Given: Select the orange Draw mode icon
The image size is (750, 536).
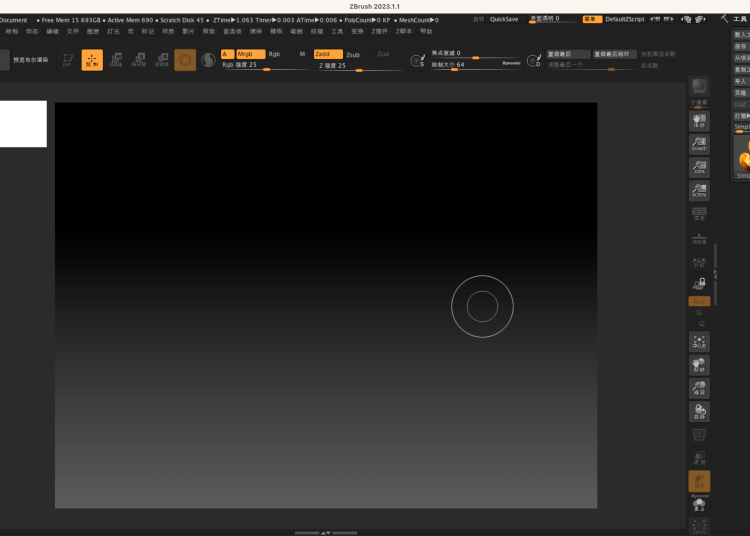Looking at the screenshot, I should pyautogui.click(x=92, y=60).
